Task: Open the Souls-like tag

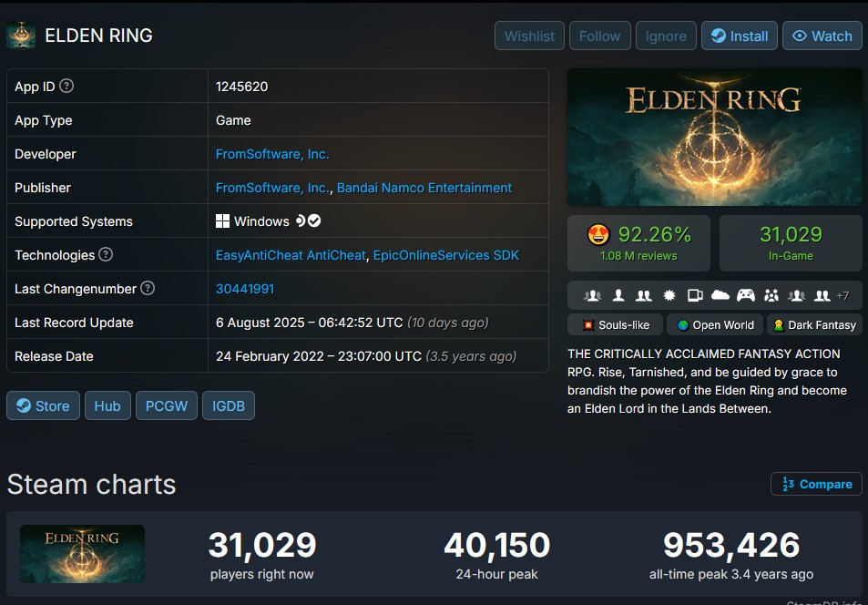Action: click(615, 325)
